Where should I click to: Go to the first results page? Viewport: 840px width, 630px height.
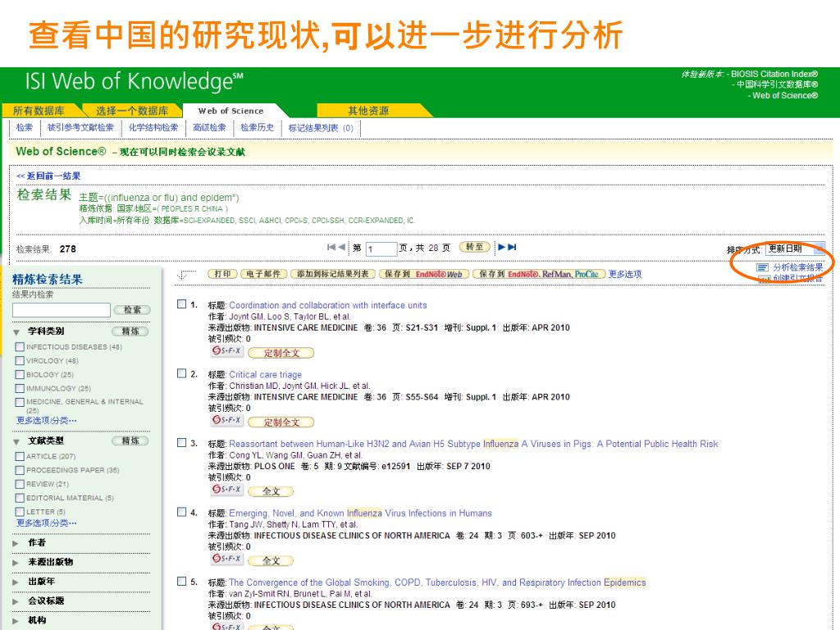tap(331, 247)
